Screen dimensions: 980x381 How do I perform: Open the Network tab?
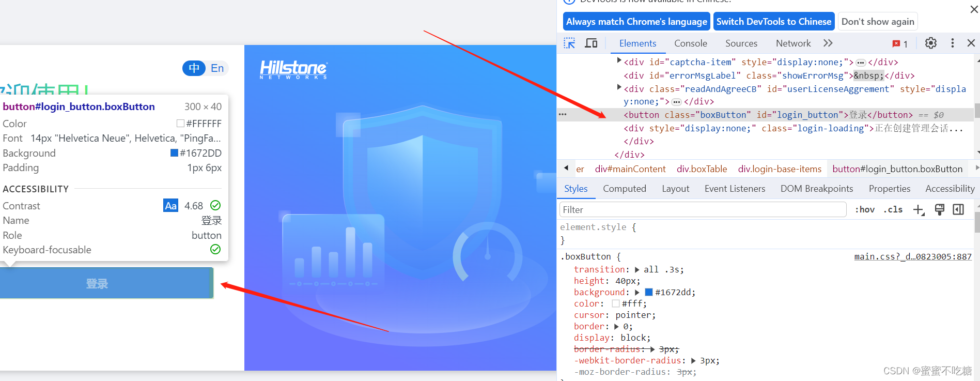(794, 43)
